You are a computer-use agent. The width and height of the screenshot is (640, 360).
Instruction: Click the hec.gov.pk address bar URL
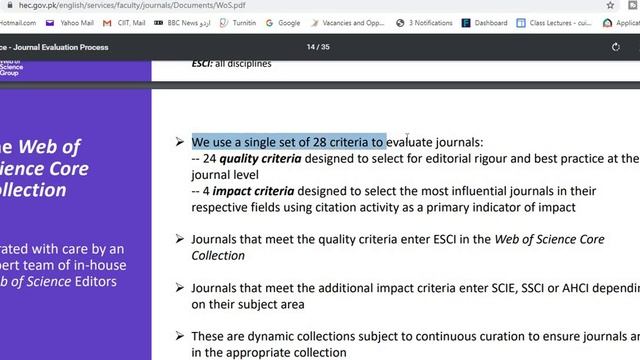[132, 5]
